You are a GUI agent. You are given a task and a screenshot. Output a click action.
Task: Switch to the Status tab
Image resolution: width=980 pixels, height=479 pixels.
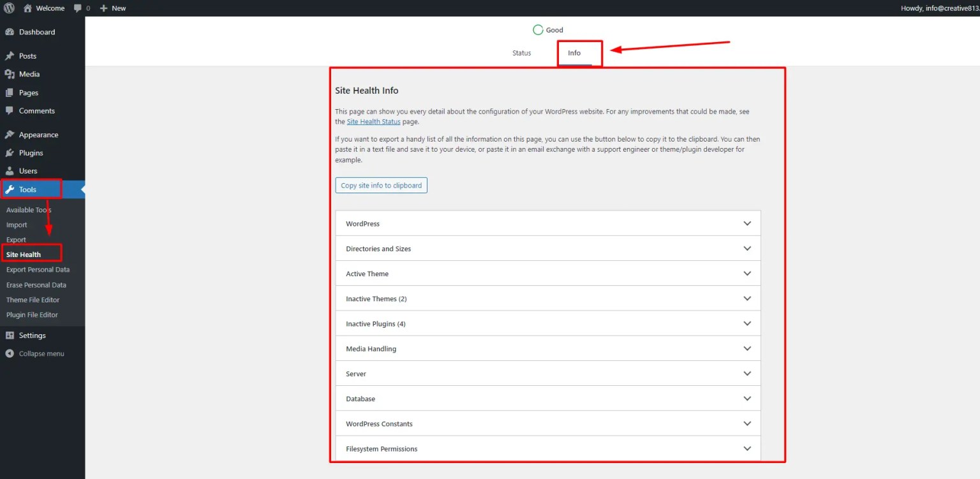click(x=521, y=53)
